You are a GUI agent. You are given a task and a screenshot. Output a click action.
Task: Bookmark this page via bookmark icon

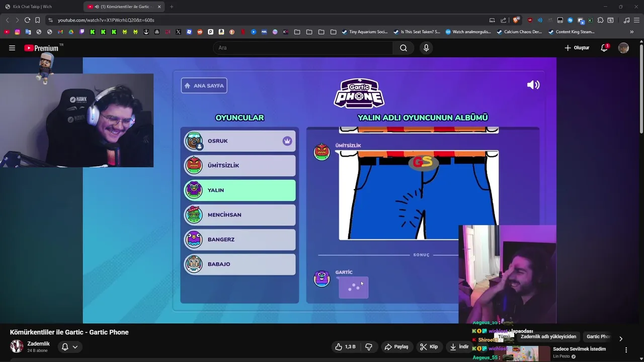click(x=37, y=20)
